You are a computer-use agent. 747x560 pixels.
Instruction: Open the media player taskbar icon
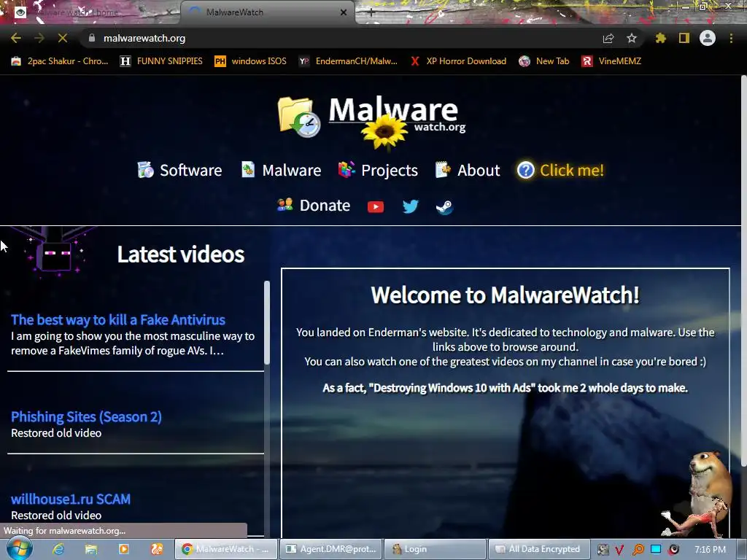coord(123,549)
